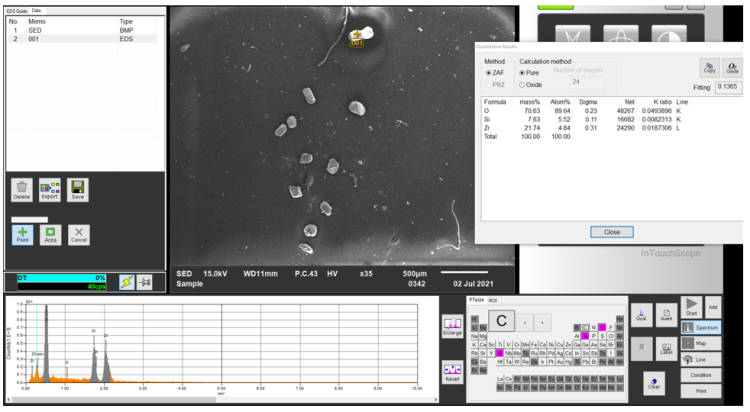The height and width of the screenshot is (412, 750).
Task: Open the EDS Guide tab
Action: [x=17, y=11]
